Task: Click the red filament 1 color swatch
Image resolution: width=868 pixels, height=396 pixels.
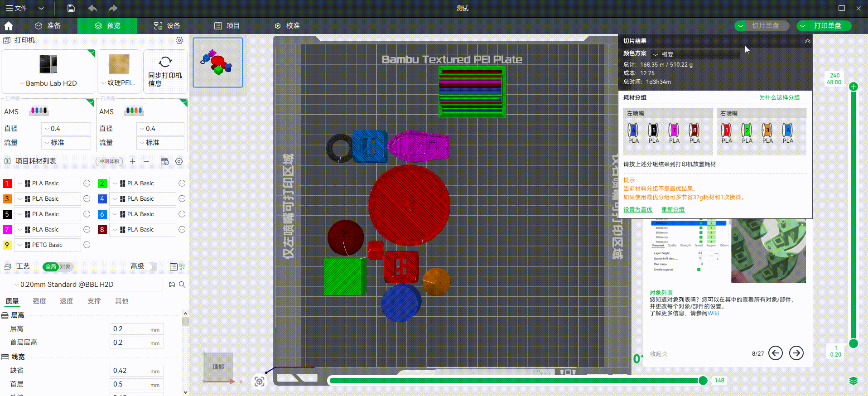Action: [7, 184]
